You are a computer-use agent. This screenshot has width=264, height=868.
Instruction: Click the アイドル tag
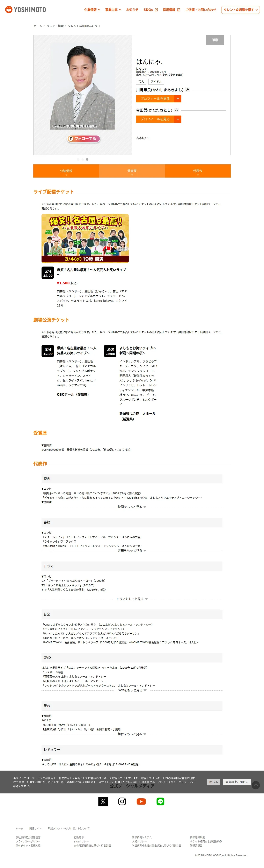[x=156, y=82]
